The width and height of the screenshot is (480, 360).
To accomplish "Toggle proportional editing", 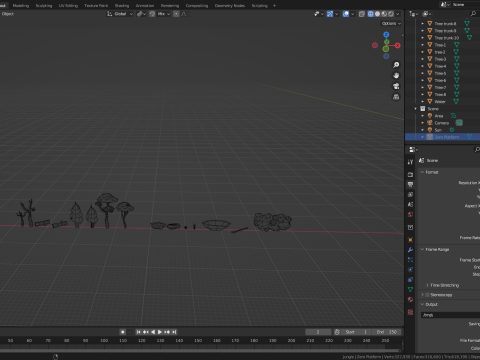I will [176, 14].
